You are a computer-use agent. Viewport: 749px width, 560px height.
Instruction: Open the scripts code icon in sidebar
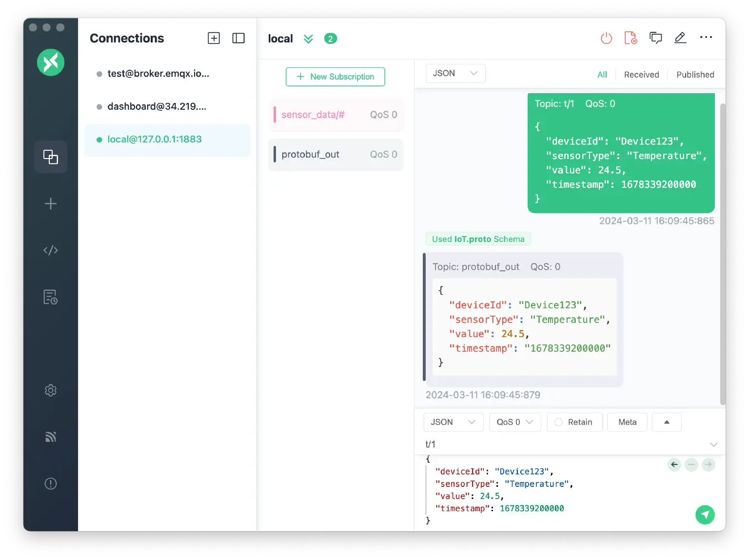coord(51,250)
